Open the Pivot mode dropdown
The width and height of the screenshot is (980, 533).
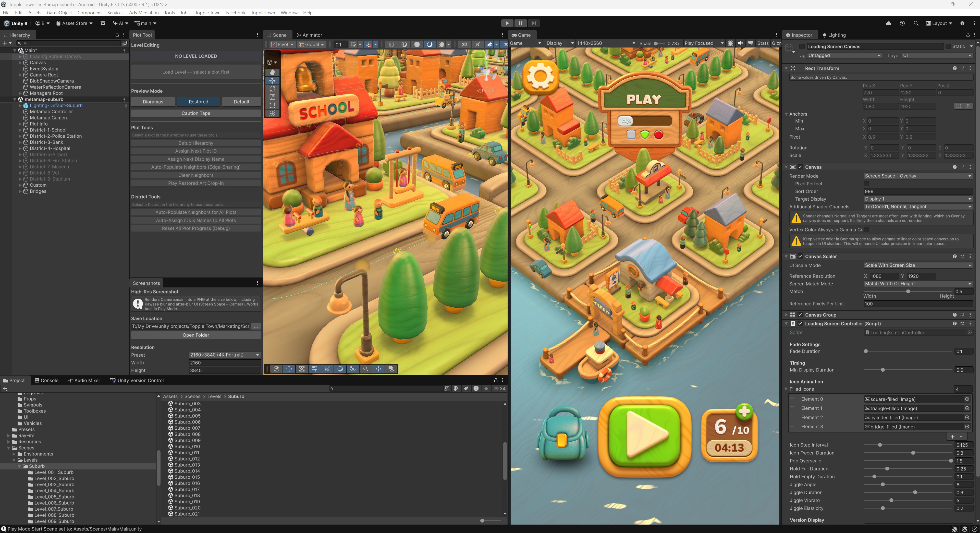point(283,44)
